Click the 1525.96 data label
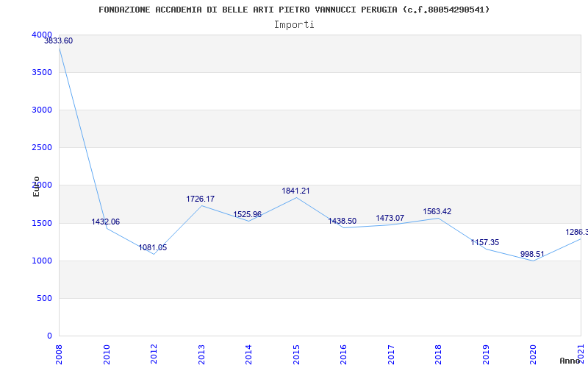Viewport: 588px width, 368px height. click(248, 214)
